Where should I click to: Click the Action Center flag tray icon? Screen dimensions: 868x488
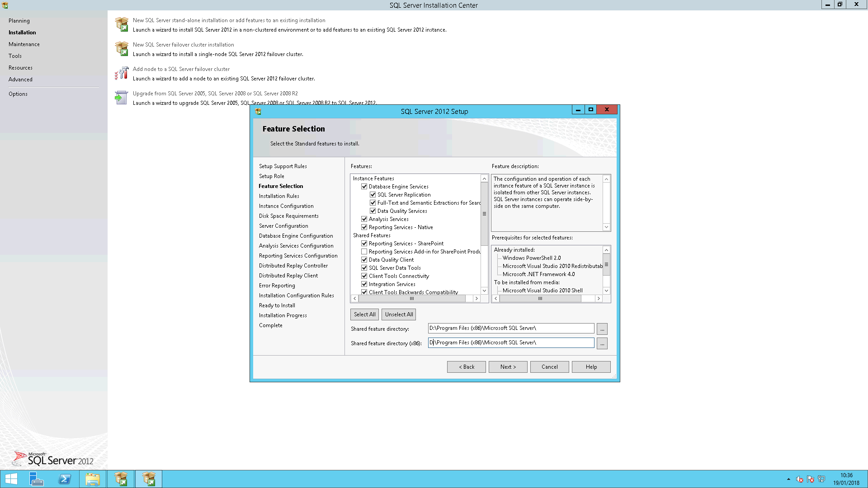coord(810,479)
